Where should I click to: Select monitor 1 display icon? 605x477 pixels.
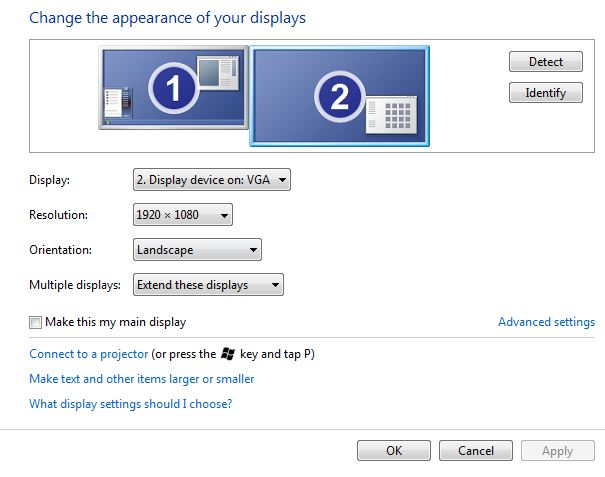click(173, 88)
